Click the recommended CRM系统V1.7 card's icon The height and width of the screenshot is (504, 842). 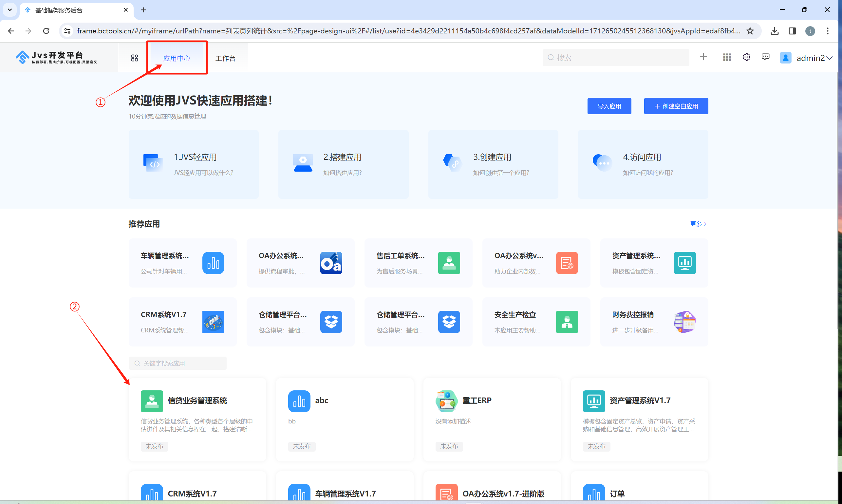(x=213, y=322)
